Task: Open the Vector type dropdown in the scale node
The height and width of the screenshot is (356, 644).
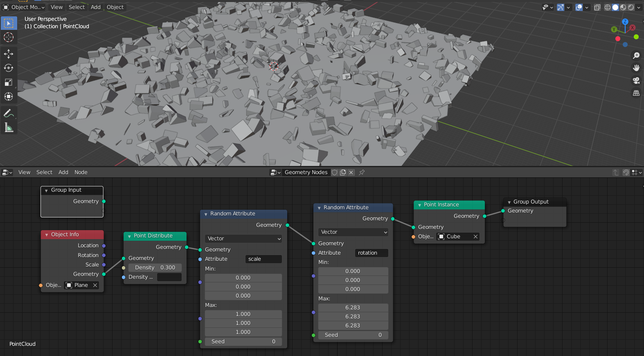Action: (x=243, y=239)
